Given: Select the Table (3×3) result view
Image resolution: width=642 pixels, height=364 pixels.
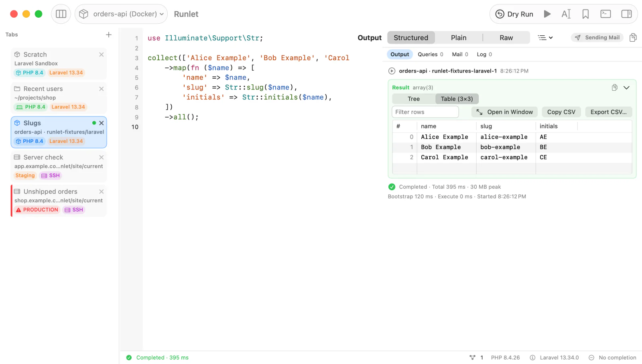Looking at the screenshot, I should 457,99.
